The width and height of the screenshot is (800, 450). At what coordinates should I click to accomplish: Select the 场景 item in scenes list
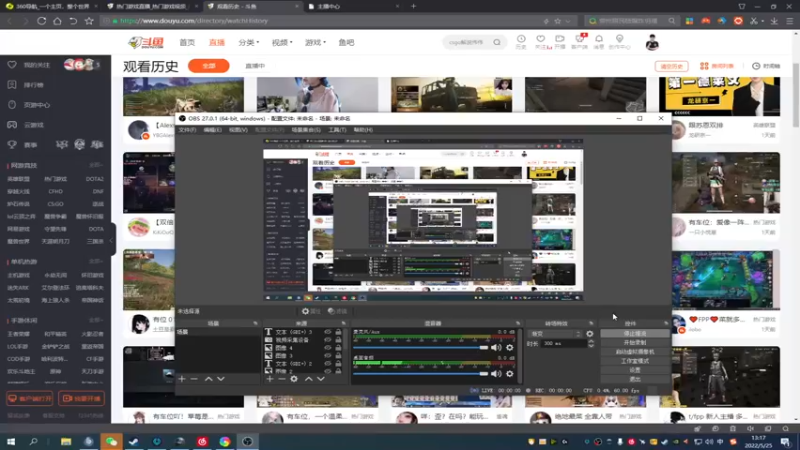coord(218,332)
